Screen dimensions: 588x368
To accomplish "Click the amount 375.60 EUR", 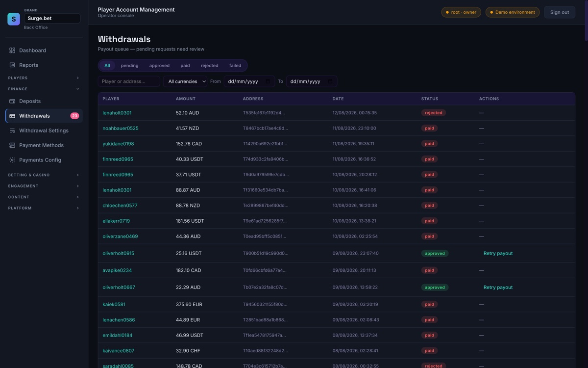I will click(189, 304).
